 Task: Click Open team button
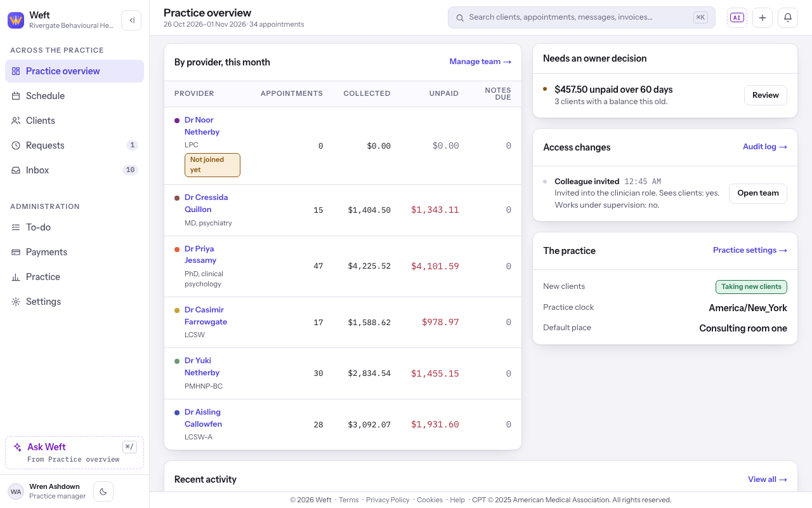click(758, 193)
